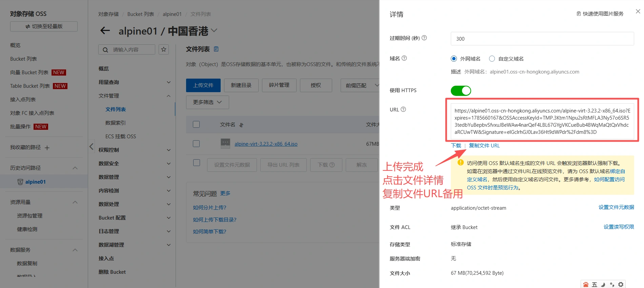
Task: Click 快速使用图片服务 at top of details
Action: pos(600,14)
